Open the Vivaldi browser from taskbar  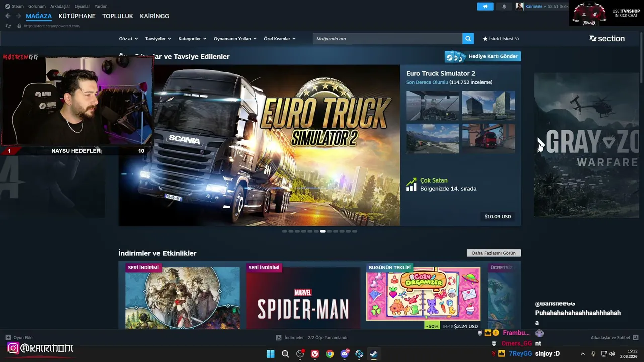pyautogui.click(x=315, y=354)
